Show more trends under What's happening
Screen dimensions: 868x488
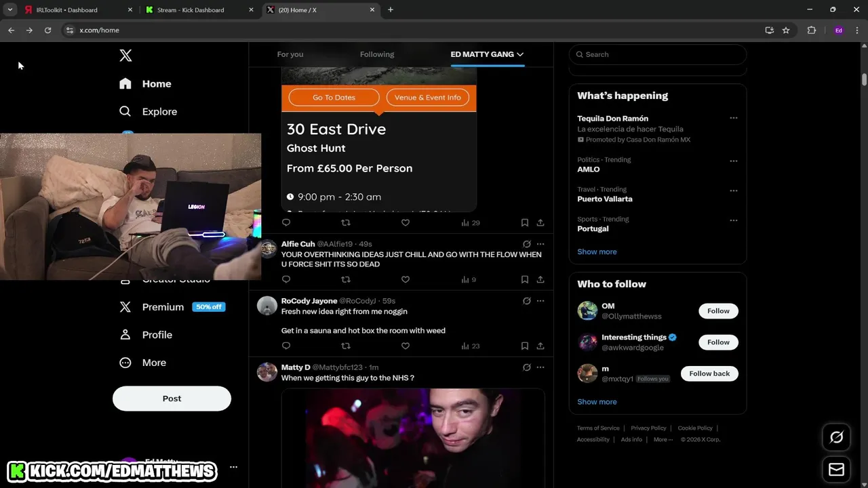tap(597, 251)
